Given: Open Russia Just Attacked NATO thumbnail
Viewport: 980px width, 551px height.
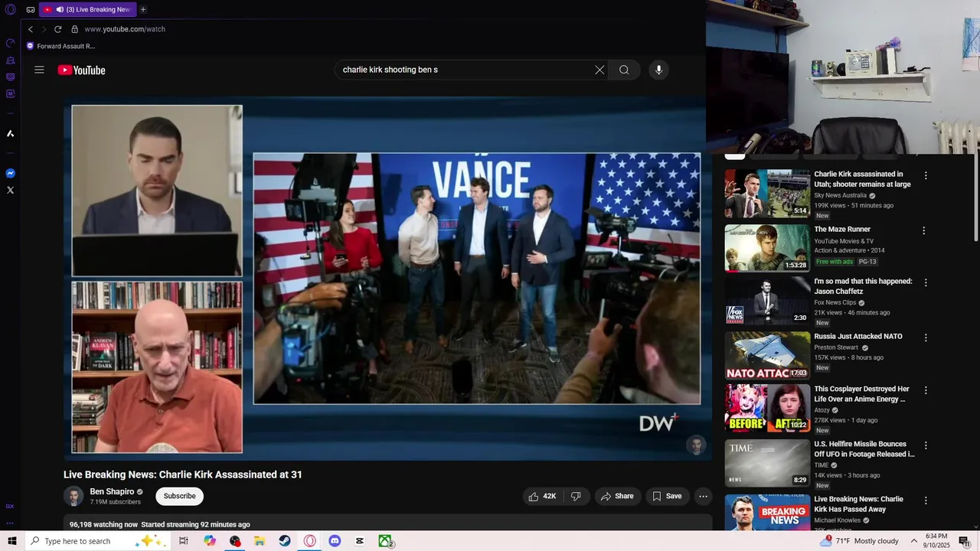Looking at the screenshot, I should (x=767, y=355).
